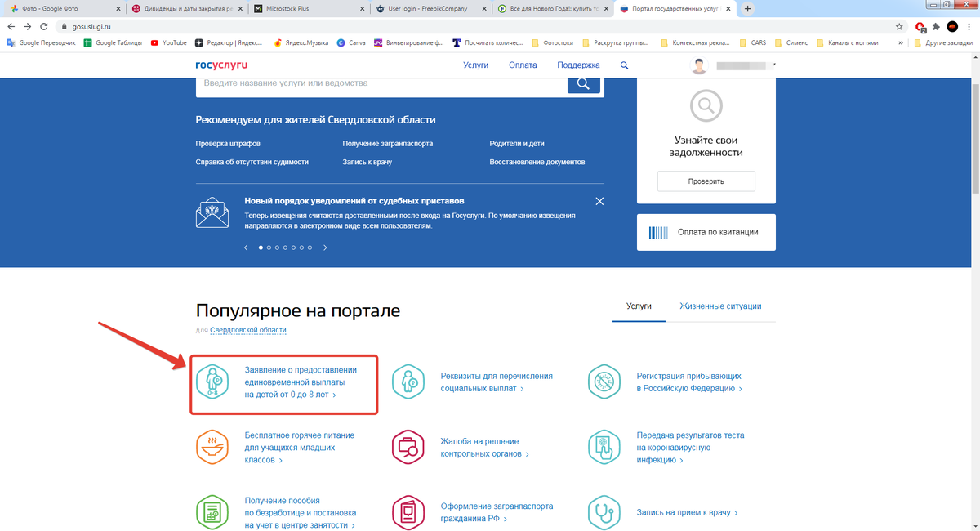Click the header search magnifier icon
The height and width of the screenshot is (531, 980).
[624, 65]
